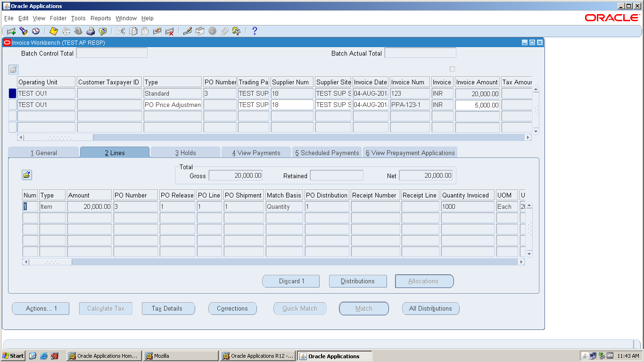The height and width of the screenshot is (362, 644).
Task: Click Supplier Num field in PPA-123-1 row
Action: 292,105
